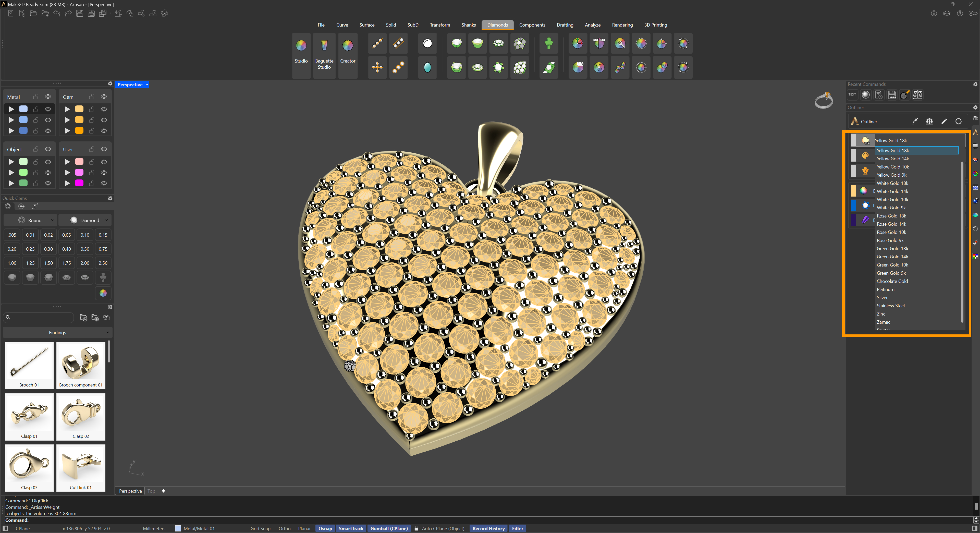
Task: Toggle lock on the Metal layer group
Action: [x=36, y=97]
